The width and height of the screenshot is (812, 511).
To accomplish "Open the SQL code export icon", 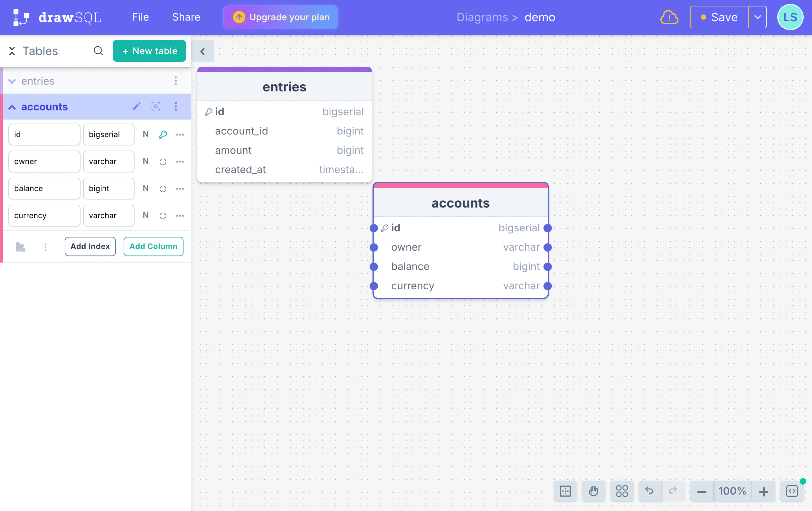I will point(791,491).
